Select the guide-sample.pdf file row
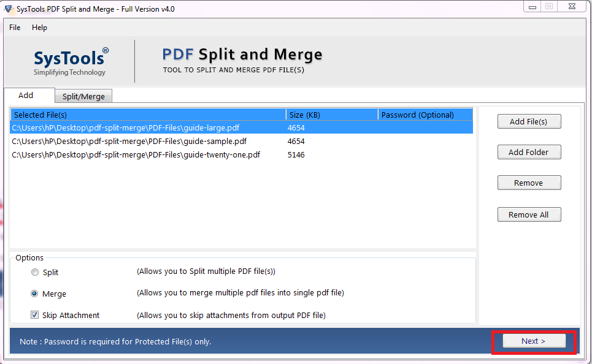 (241, 141)
